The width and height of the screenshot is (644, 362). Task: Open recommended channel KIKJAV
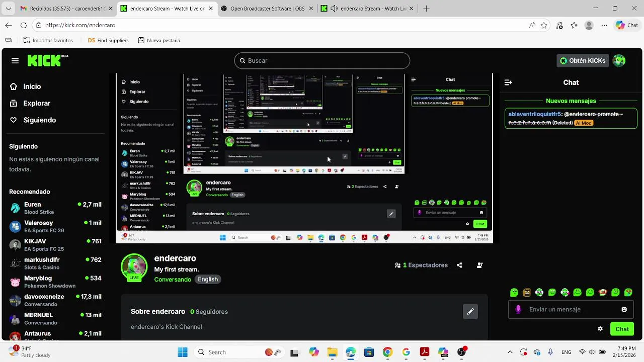click(x=55, y=245)
